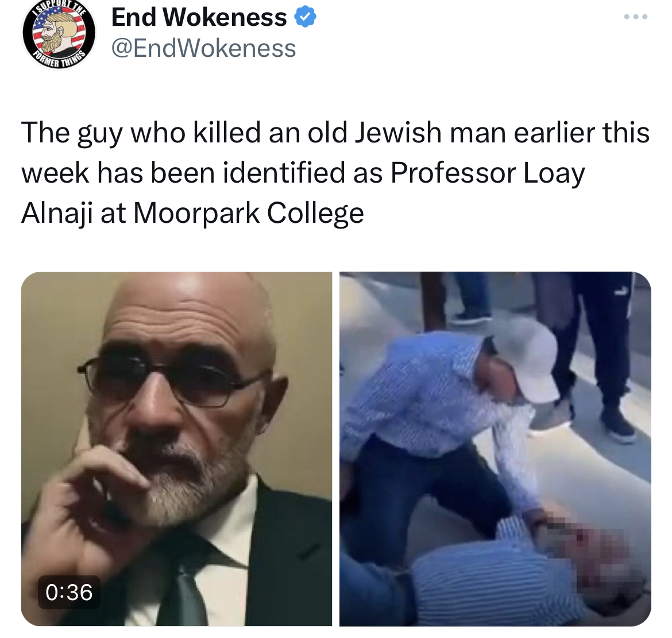Click the tweet's first line of text
This screenshot has height=638, width=672.
pyautogui.click(x=335, y=133)
